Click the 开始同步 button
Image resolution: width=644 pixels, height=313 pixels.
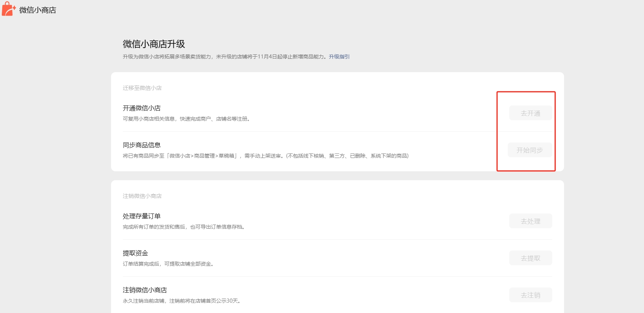530,150
